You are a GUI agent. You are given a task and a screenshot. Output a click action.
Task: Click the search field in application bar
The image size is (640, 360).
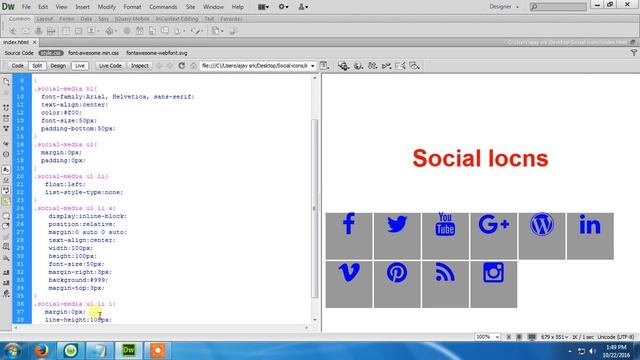[558, 7]
